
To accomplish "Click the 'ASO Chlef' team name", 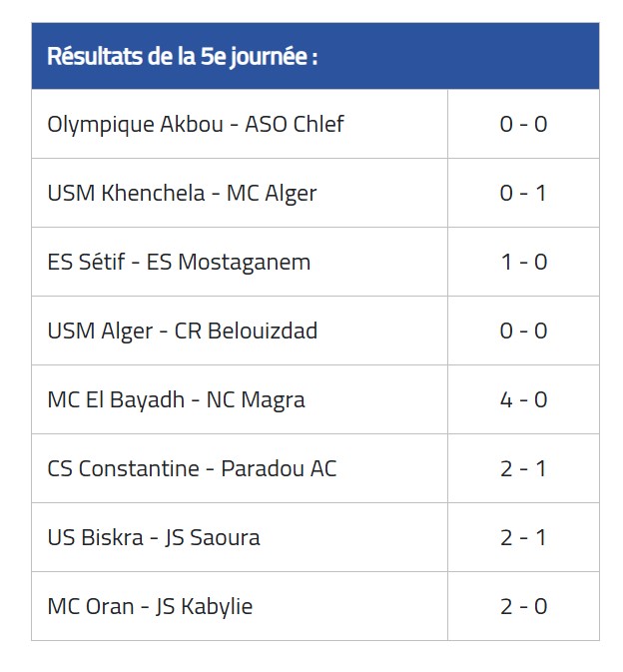I will [295, 124].
